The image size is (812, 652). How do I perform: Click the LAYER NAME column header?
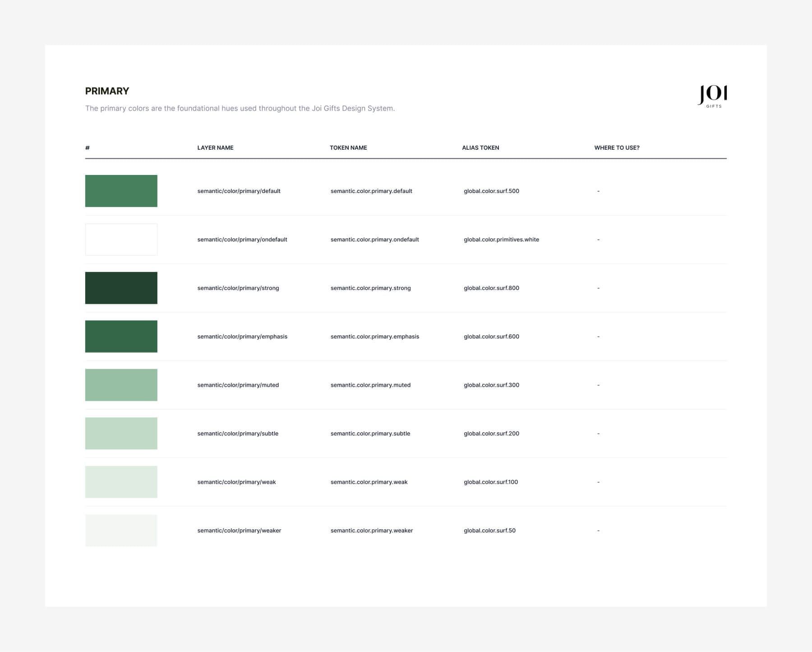(215, 148)
